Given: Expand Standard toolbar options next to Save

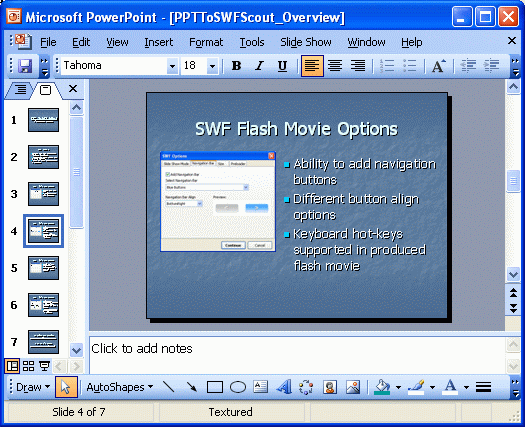Looking at the screenshot, I should pyautogui.click(x=44, y=67).
